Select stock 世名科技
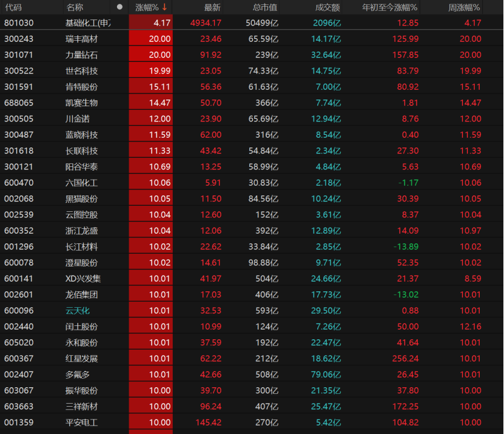Image resolution: width=504 pixels, height=434 pixels. 81,71
